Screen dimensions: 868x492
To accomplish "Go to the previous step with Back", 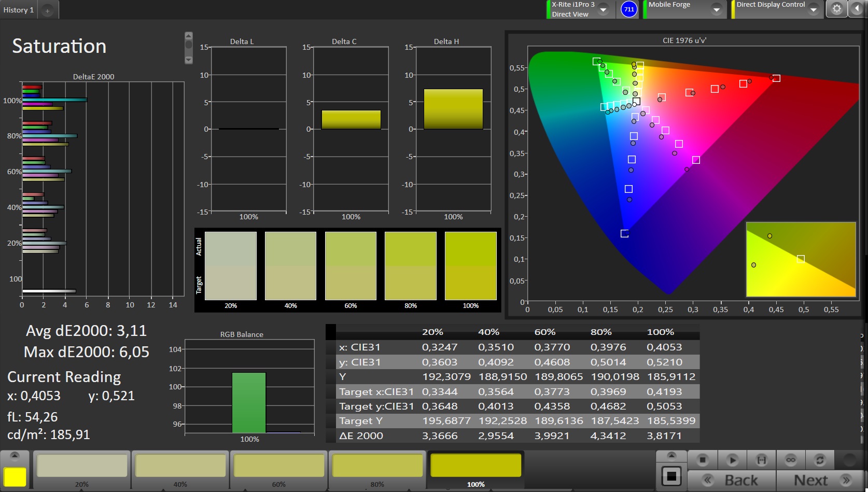I will click(732, 481).
